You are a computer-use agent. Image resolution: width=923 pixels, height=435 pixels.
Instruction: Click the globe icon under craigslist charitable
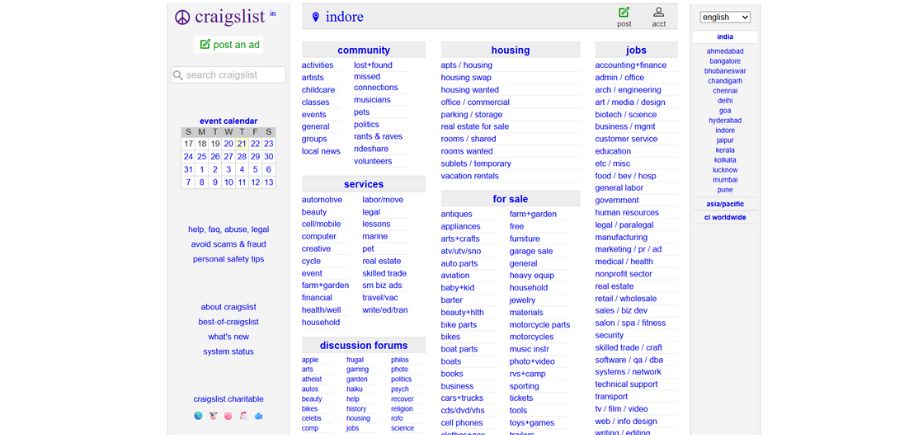[x=198, y=416]
